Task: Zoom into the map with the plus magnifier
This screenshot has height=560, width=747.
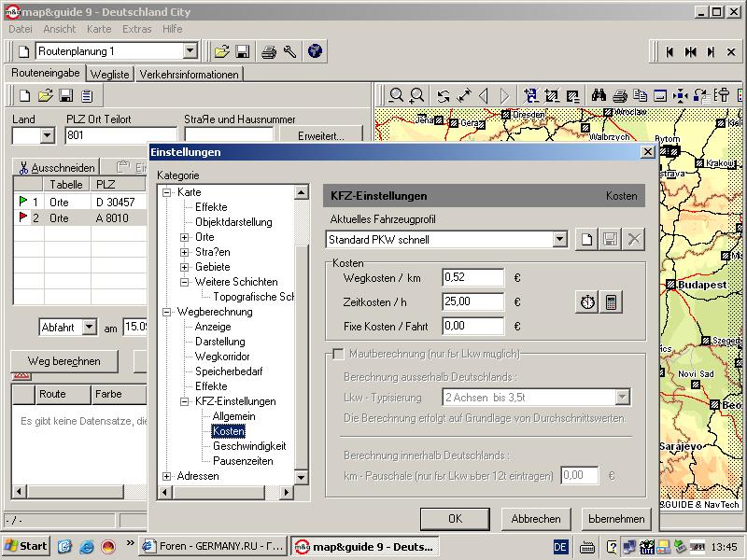Action: click(416, 96)
